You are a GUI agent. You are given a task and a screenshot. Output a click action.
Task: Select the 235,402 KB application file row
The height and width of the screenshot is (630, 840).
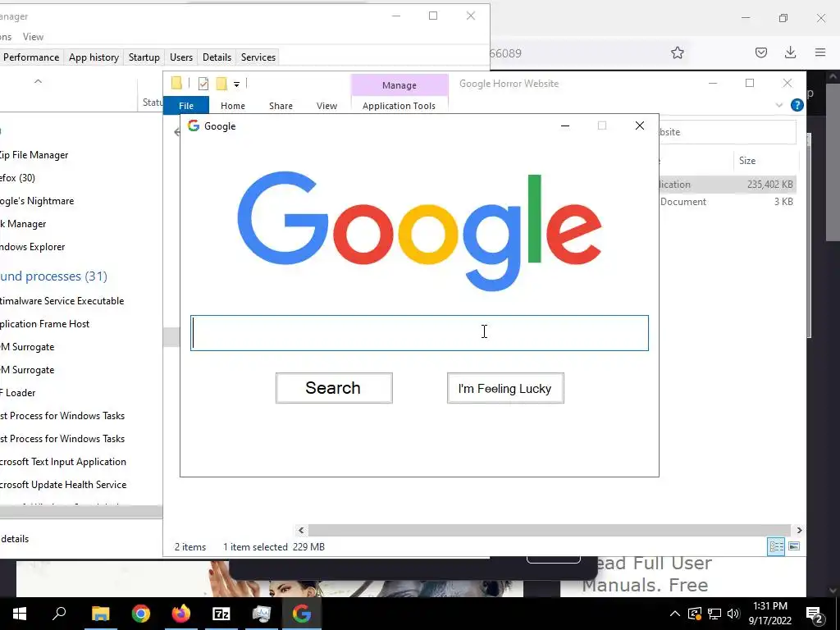tap(727, 185)
